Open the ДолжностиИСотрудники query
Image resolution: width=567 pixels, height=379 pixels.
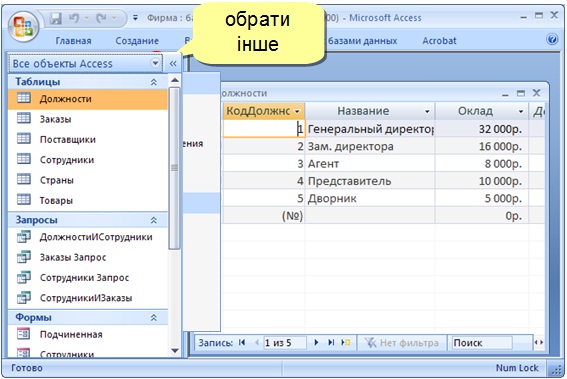pyautogui.click(x=96, y=237)
